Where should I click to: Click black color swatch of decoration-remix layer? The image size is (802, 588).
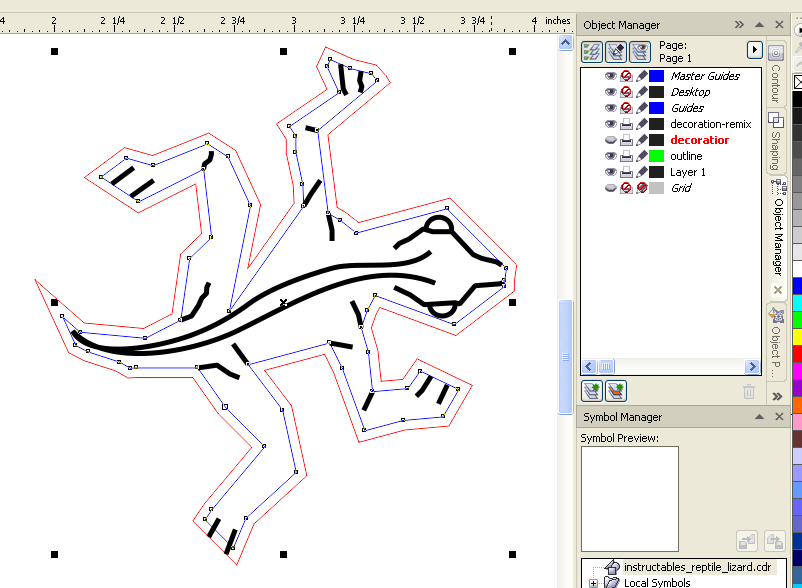click(x=656, y=124)
